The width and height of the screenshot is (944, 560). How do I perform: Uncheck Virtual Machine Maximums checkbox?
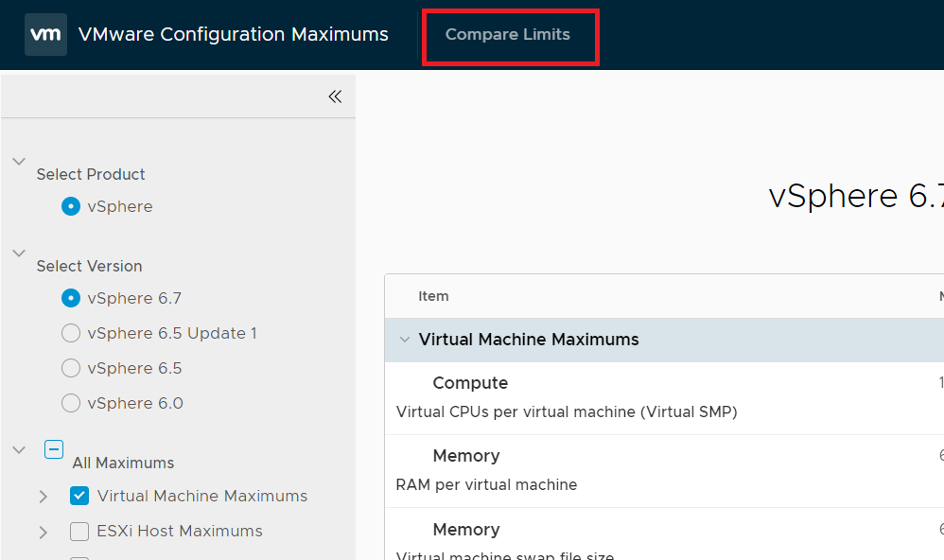pyautogui.click(x=79, y=496)
